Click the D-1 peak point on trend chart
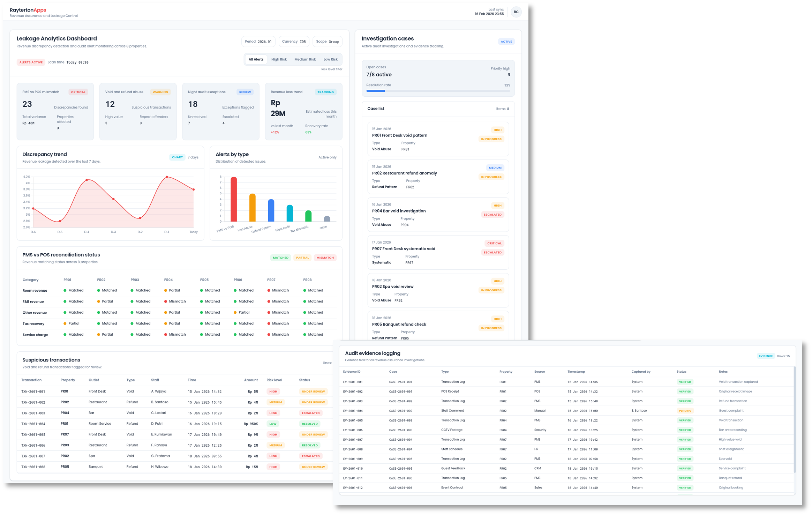The width and height of the screenshot is (812, 515). [x=167, y=177]
